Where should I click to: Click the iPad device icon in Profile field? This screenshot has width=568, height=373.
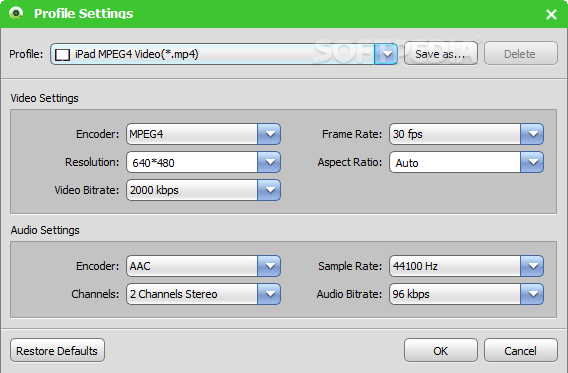coord(62,55)
